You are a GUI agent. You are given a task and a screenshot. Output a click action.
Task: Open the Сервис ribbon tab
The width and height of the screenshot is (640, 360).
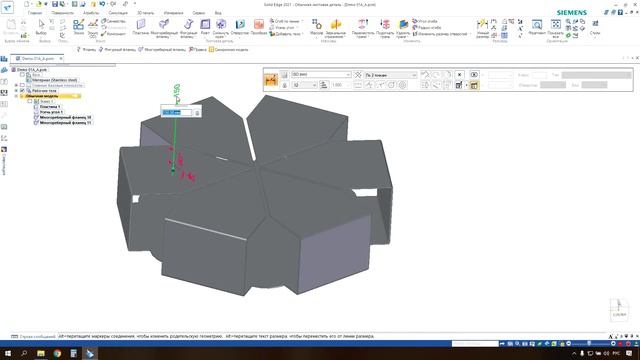199,13
